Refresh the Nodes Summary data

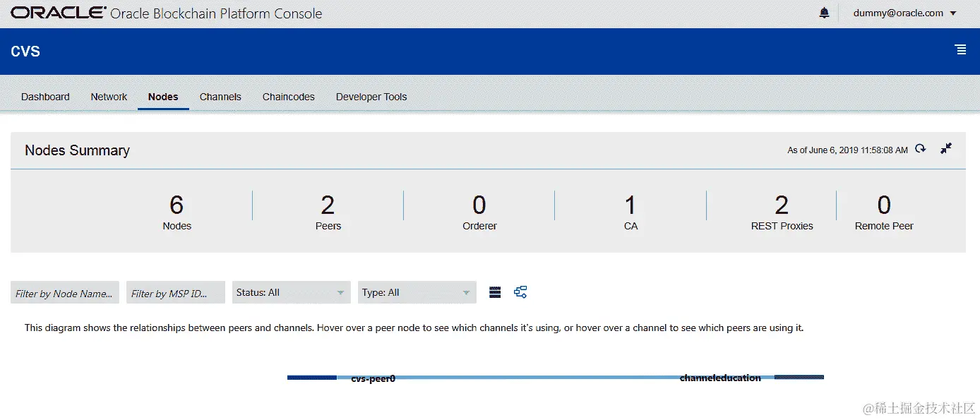(x=920, y=149)
